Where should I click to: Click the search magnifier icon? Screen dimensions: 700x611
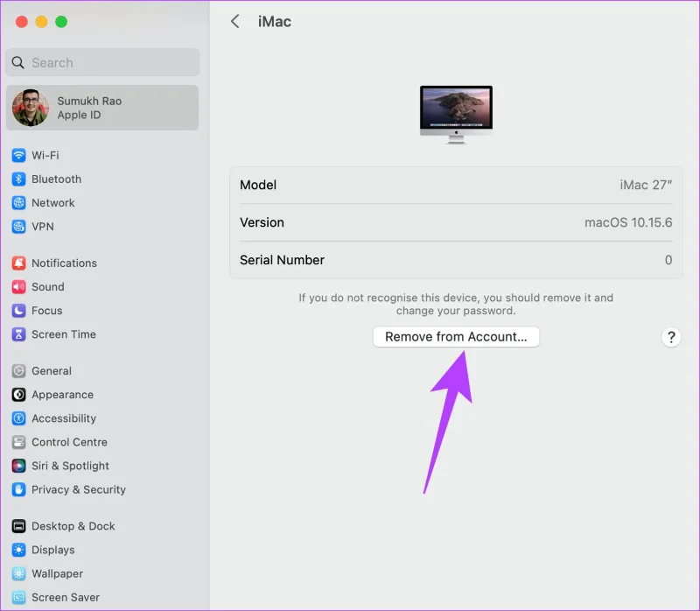tap(17, 62)
